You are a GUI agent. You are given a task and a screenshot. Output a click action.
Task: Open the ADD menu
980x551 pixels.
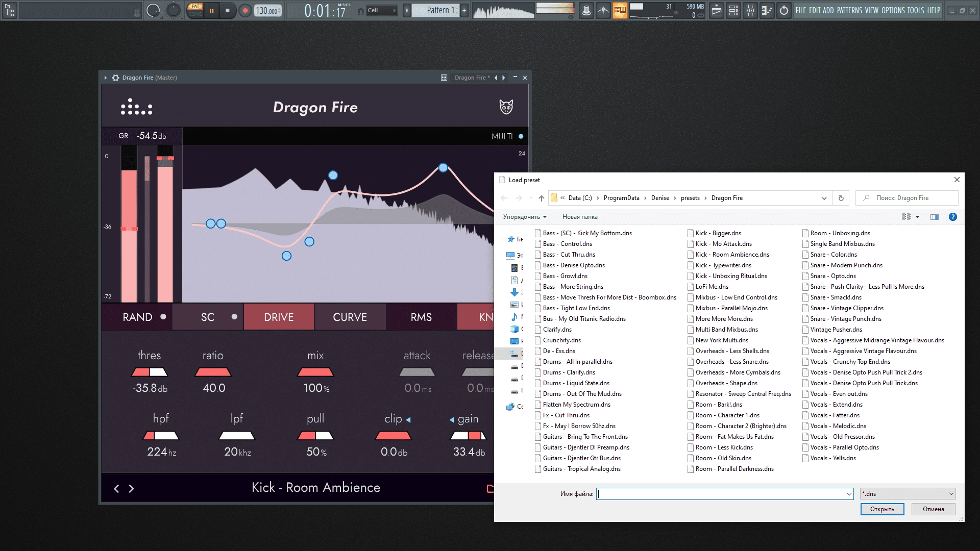[x=828, y=10]
